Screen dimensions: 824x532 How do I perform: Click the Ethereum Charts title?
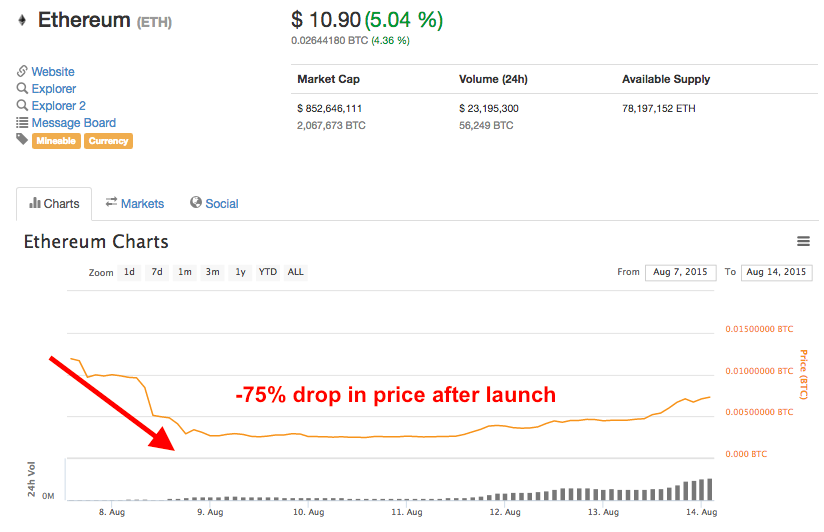point(96,242)
